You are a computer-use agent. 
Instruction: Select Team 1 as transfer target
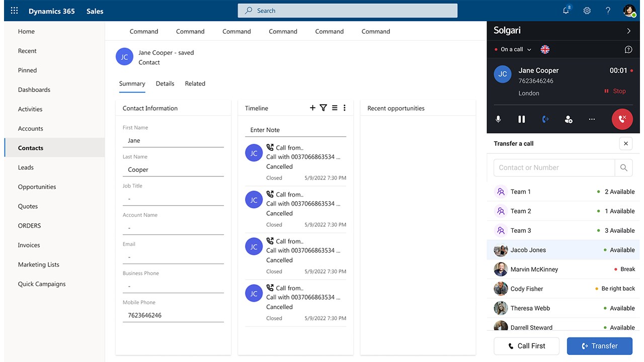tap(563, 192)
